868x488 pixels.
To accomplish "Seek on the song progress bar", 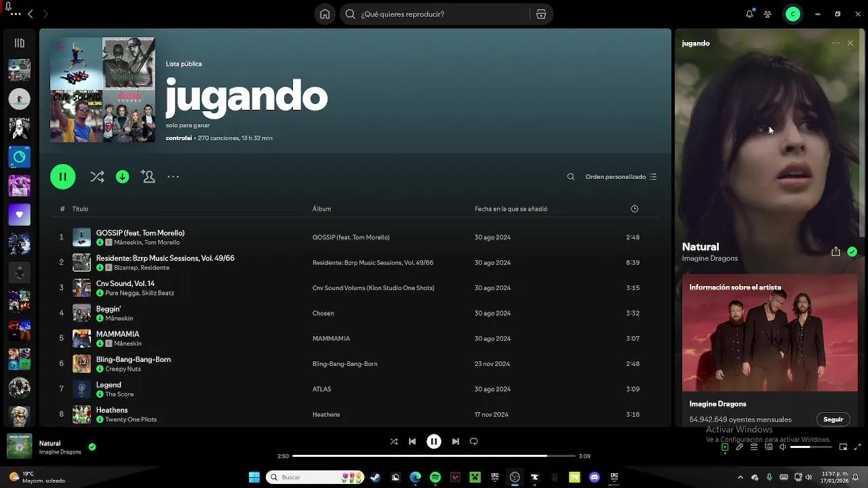I will (x=434, y=456).
